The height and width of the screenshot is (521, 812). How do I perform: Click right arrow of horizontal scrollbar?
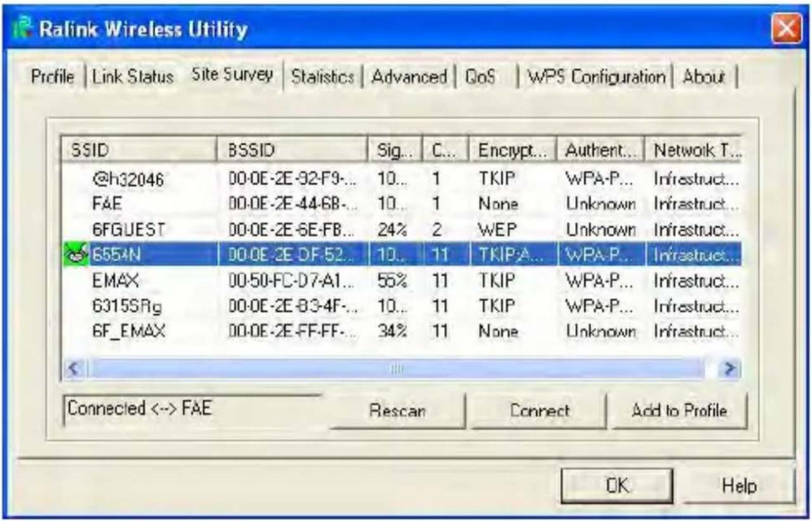coord(730,369)
